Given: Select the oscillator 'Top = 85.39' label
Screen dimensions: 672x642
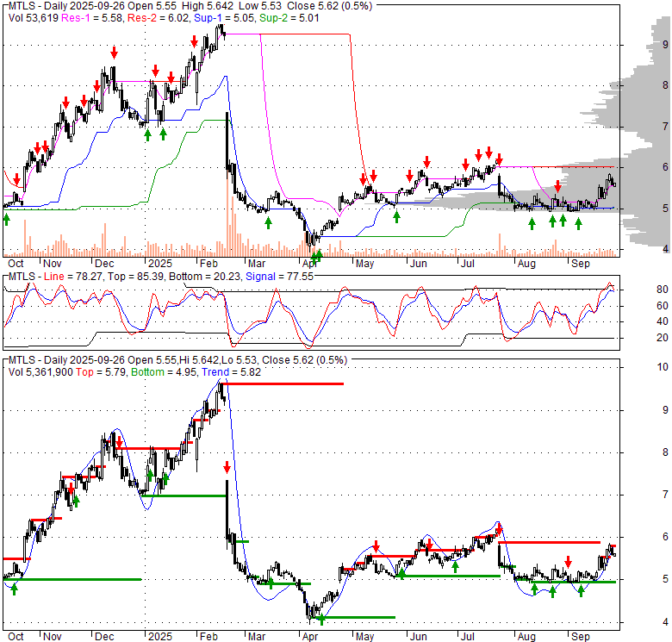Looking at the screenshot, I should tap(135, 277).
